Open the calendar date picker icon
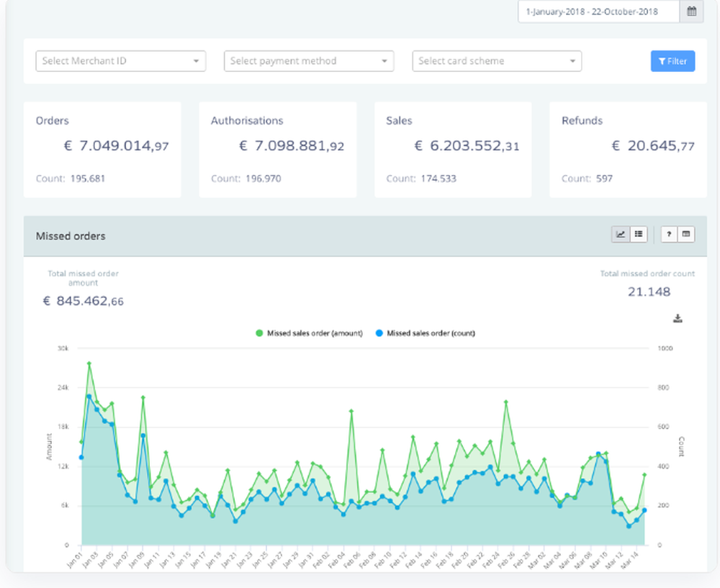This screenshot has width=720, height=588. (x=691, y=12)
